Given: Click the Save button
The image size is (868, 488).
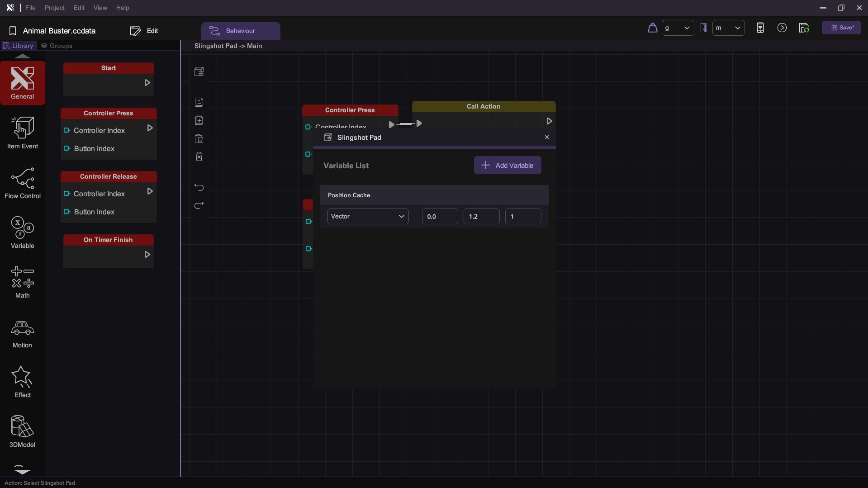Looking at the screenshot, I should point(842,28).
